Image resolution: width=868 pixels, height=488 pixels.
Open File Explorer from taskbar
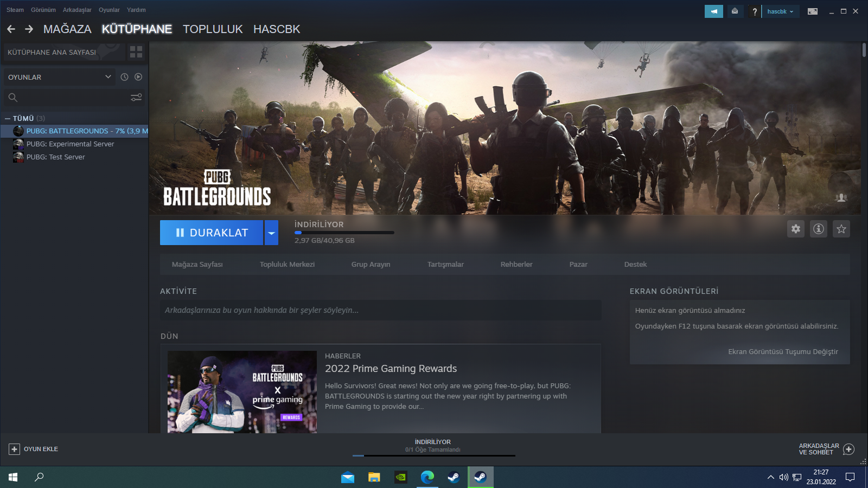[x=374, y=477]
